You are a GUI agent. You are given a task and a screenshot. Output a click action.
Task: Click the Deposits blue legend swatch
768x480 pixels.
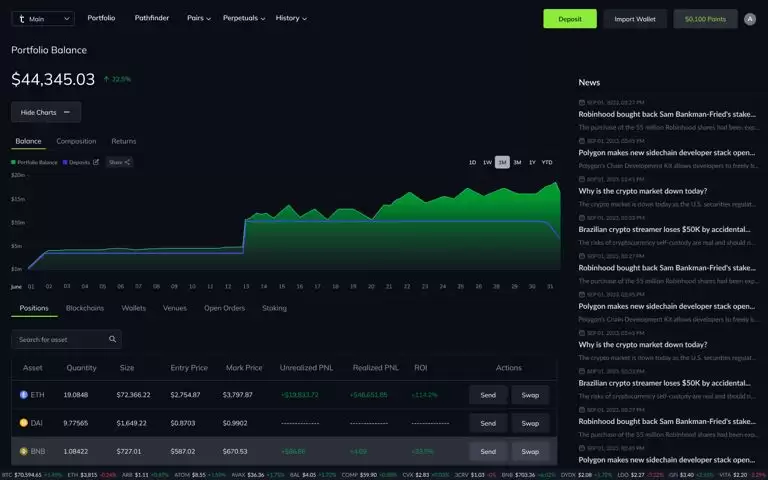pos(65,162)
